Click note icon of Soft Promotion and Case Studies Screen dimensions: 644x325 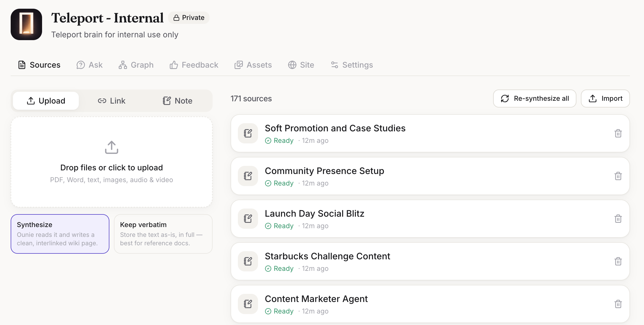(248, 133)
